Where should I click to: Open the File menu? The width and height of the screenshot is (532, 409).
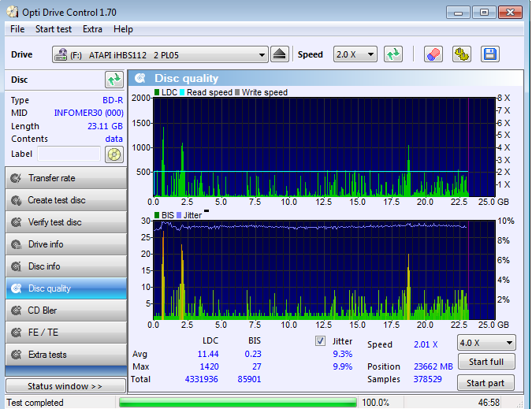[17, 29]
